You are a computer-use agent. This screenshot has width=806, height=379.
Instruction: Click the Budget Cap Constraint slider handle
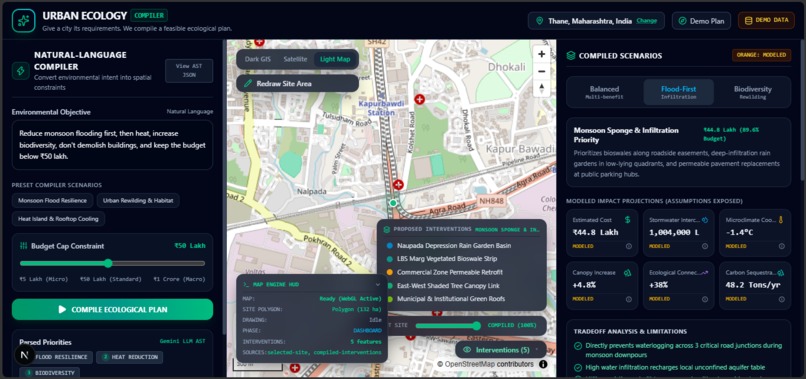[108, 263]
